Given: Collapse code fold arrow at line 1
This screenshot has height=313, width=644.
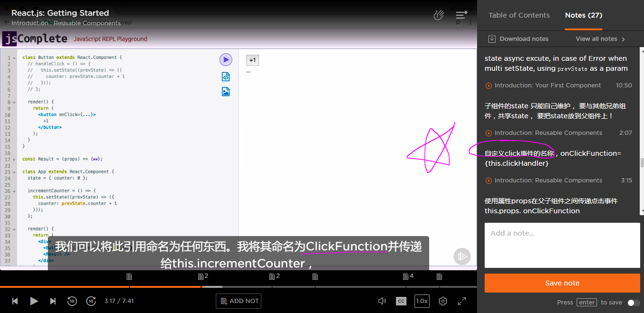Looking at the screenshot, I should coord(15,57).
